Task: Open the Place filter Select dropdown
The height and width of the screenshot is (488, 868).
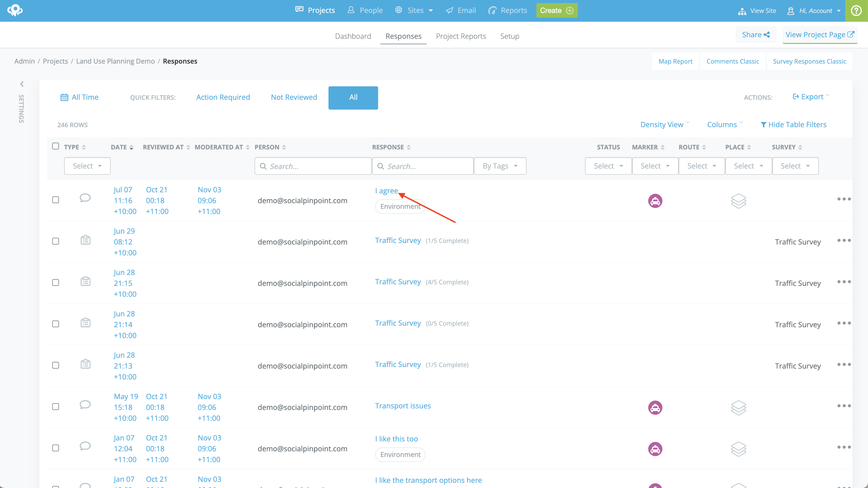Action: pos(749,166)
